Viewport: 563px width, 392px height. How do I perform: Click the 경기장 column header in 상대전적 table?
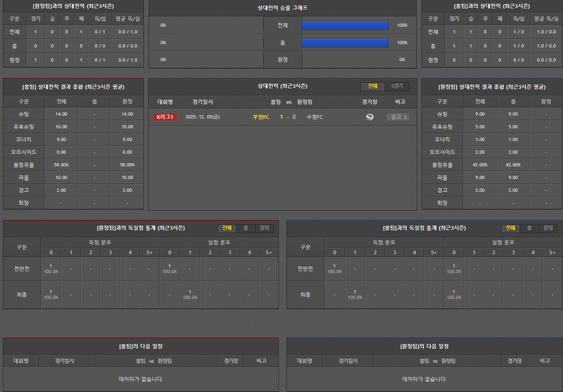(x=370, y=102)
